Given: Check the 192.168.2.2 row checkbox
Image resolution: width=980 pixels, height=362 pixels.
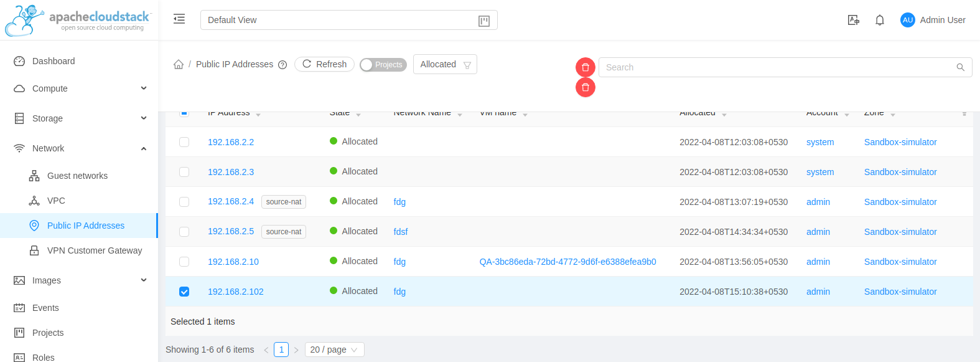Looking at the screenshot, I should (x=184, y=142).
